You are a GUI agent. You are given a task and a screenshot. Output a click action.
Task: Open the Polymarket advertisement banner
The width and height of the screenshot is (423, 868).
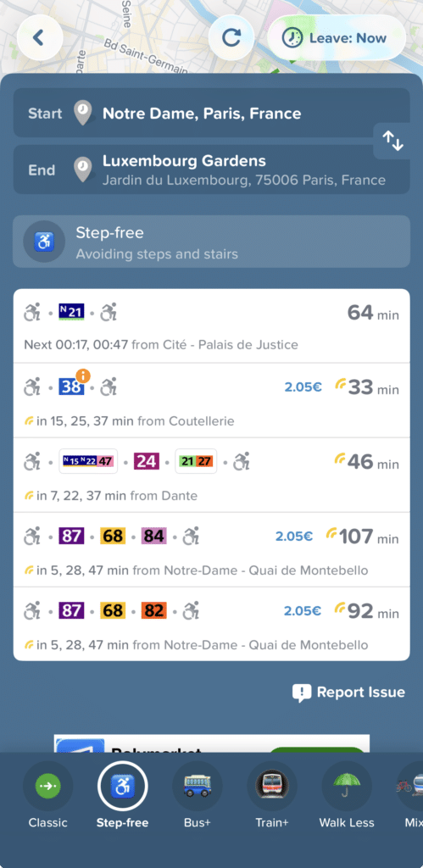(212, 743)
